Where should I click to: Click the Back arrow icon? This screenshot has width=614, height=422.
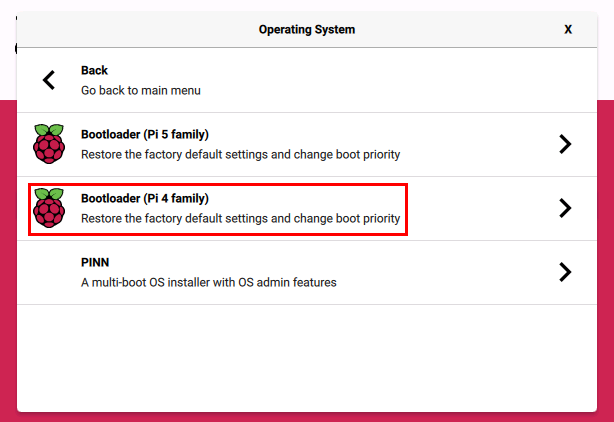tap(48, 80)
